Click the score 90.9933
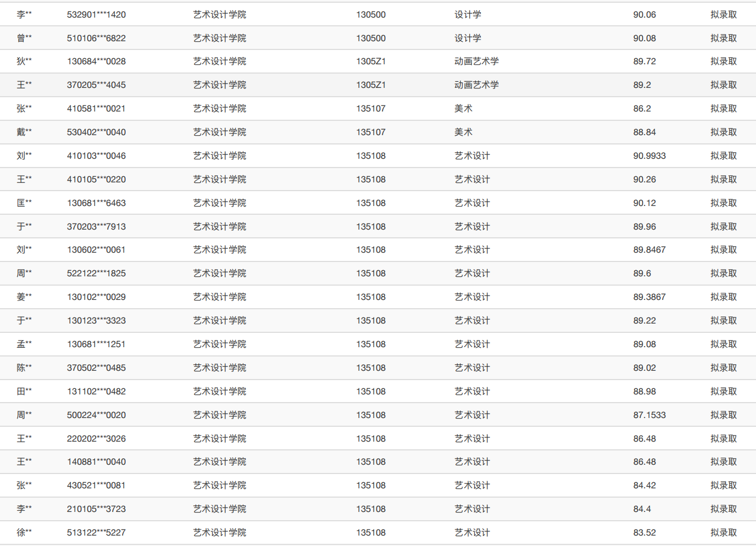The height and width of the screenshot is (546, 756). [649, 156]
